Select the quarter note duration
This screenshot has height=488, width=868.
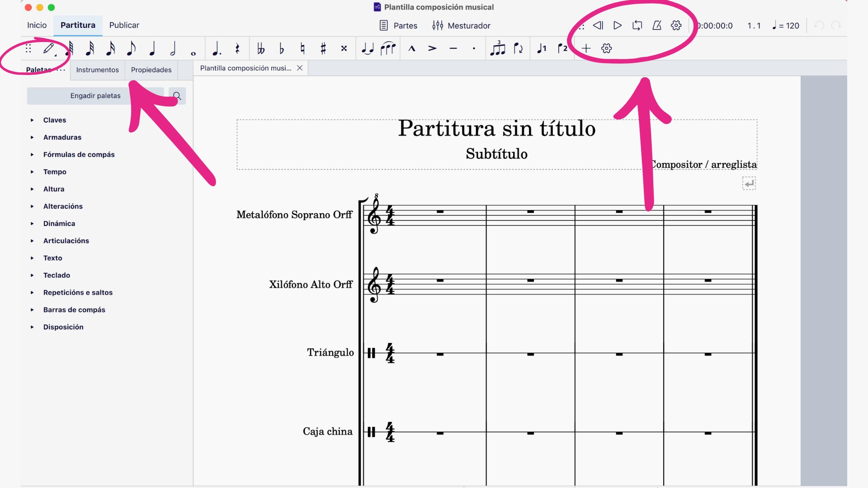coord(152,48)
